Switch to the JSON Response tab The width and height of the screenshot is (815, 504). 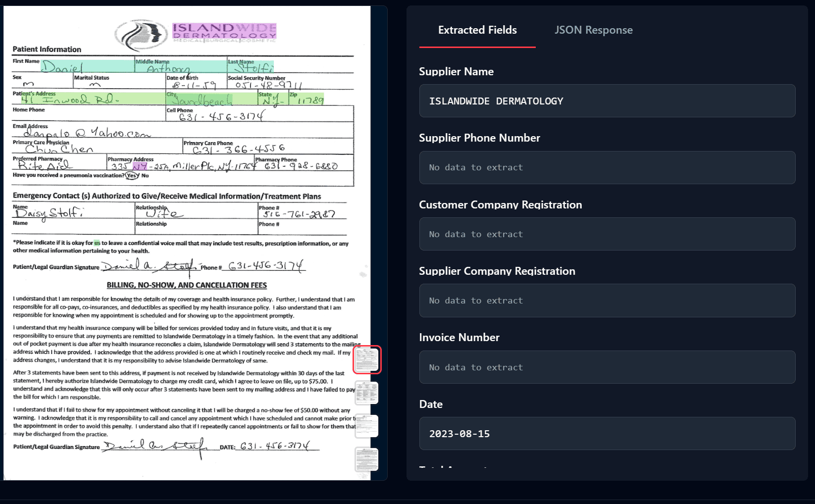(593, 30)
